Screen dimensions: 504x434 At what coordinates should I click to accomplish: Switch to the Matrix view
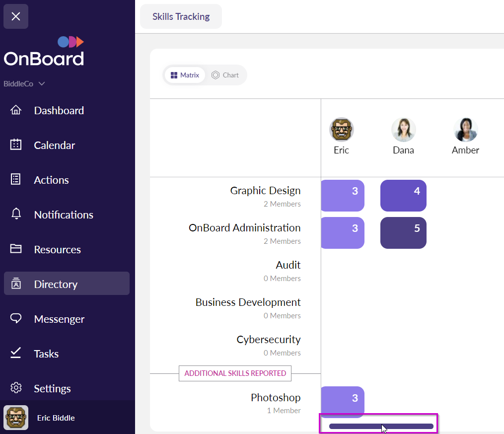(x=185, y=75)
